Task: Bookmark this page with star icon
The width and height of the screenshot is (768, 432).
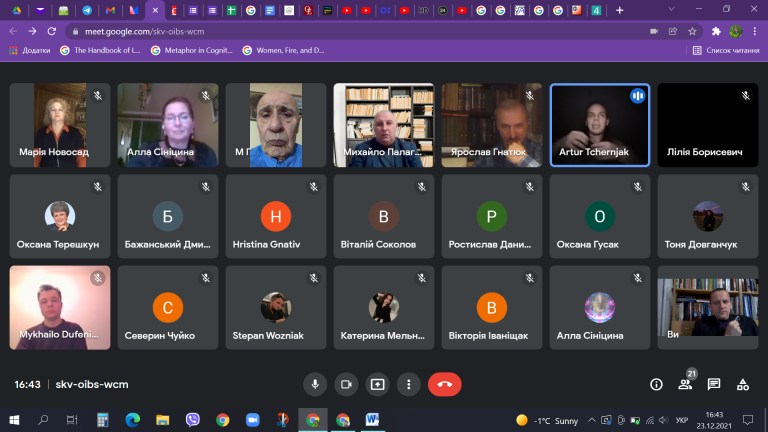Action: coord(692,31)
